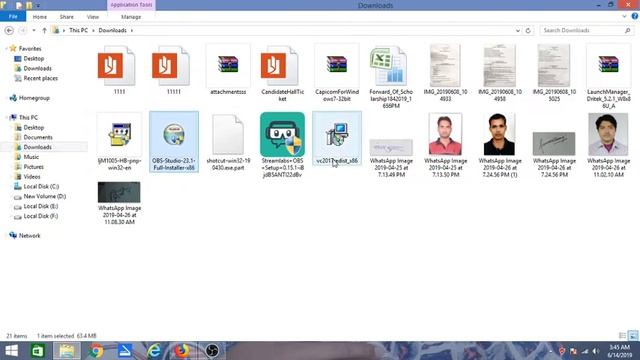
Task: Open Desktop under Favorites
Action: coord(33,58)
